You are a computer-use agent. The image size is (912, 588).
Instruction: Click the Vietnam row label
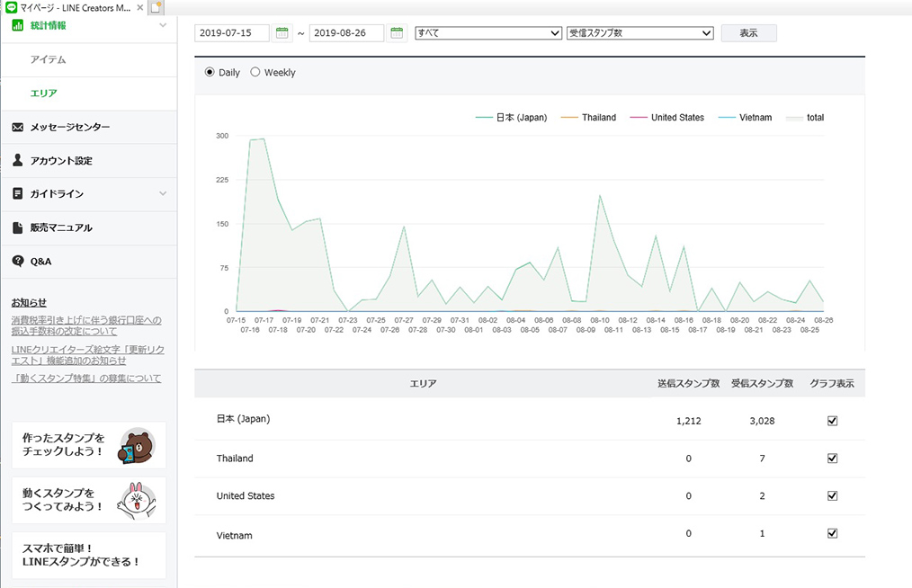[235, 535]
